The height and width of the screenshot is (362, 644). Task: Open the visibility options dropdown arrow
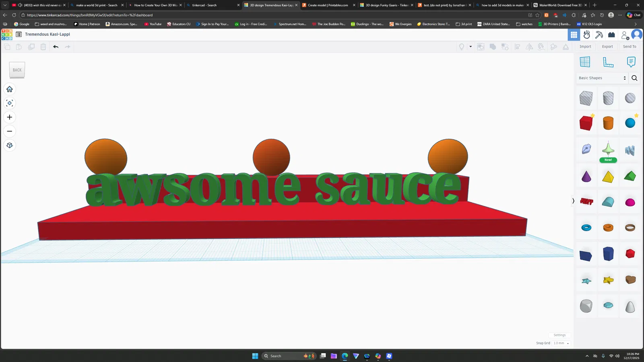point(471,47)
